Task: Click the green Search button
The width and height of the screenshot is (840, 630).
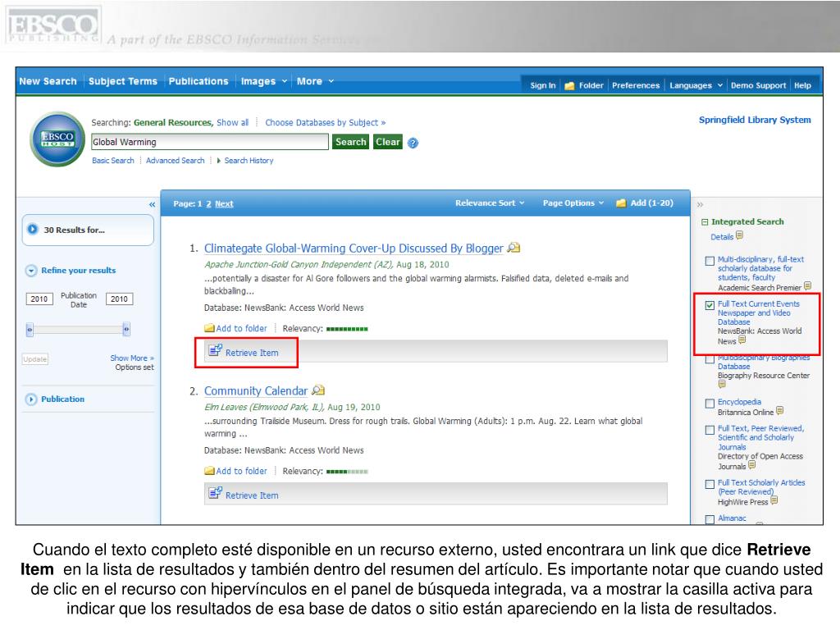Action: pyautogui.click(x=351, y=142)
